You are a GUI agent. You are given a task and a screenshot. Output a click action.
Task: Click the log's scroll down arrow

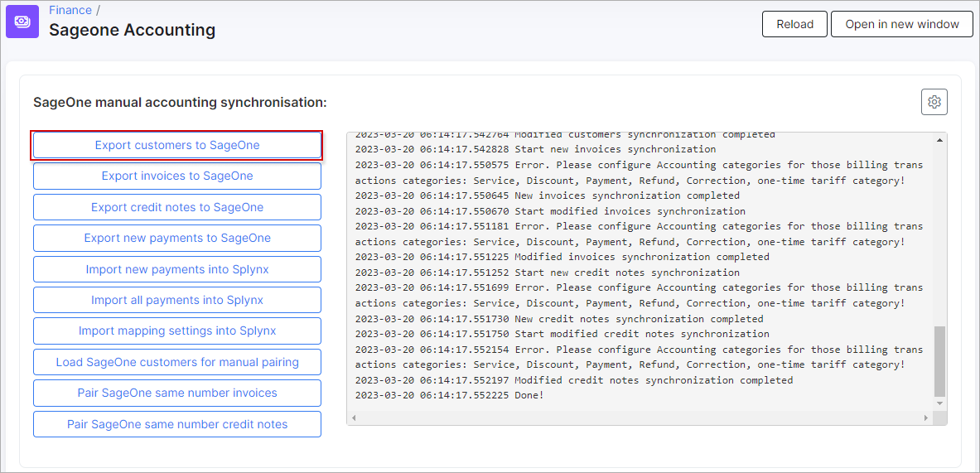[x=939, y=403]
